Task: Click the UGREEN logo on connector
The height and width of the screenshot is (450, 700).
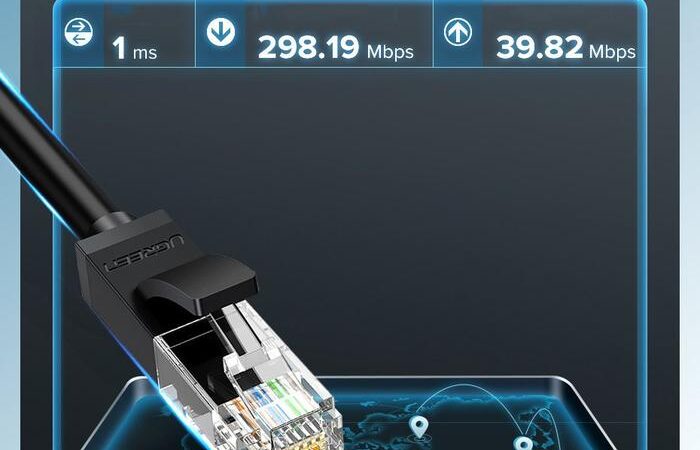Action: (x=144, y=253)
